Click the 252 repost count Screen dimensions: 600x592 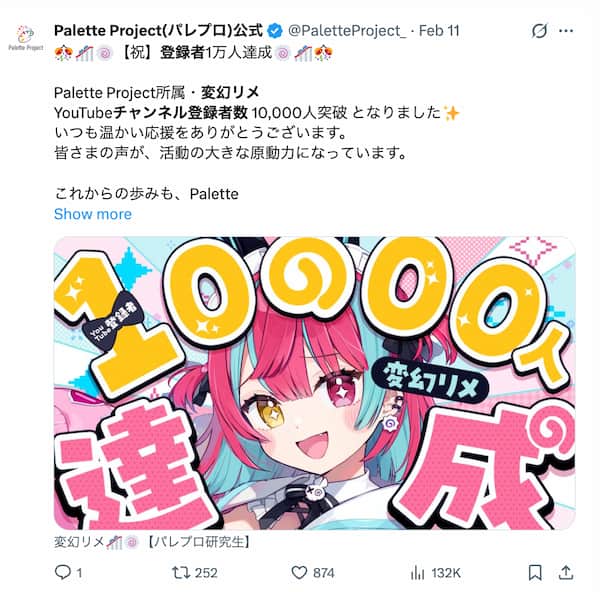click(206, 573)
